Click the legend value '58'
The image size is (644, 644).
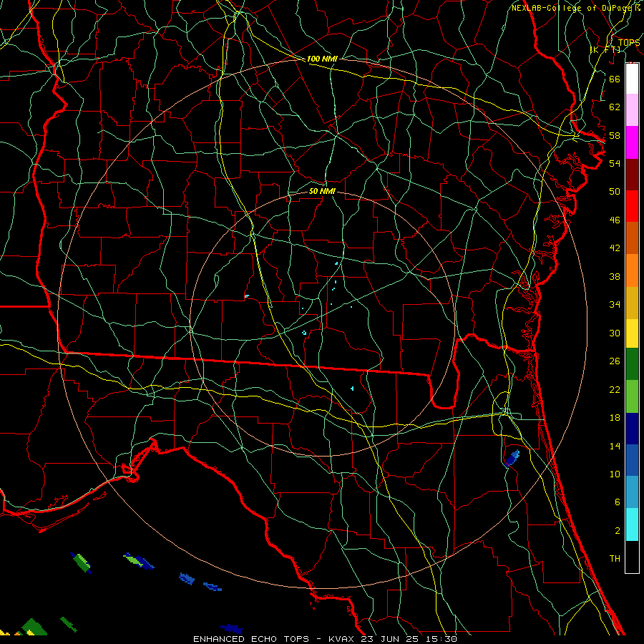[x=615, y=135]
